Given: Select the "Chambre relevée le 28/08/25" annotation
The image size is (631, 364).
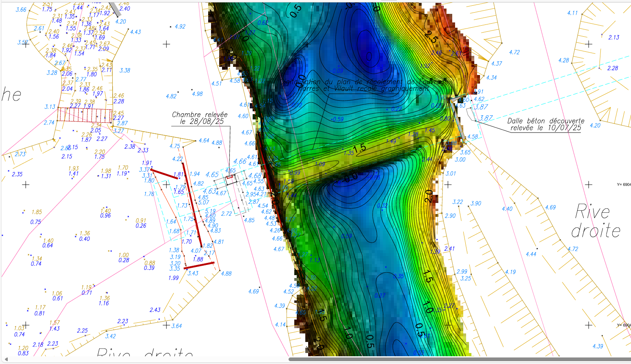Looking at the screenshot, I should click(200, 118).
